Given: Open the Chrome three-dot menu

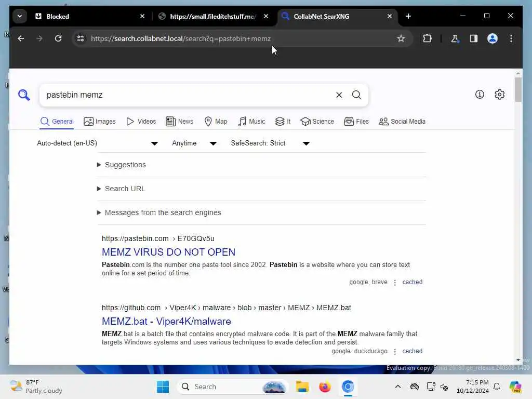Looking at the screenshot, I should (511, 38).
